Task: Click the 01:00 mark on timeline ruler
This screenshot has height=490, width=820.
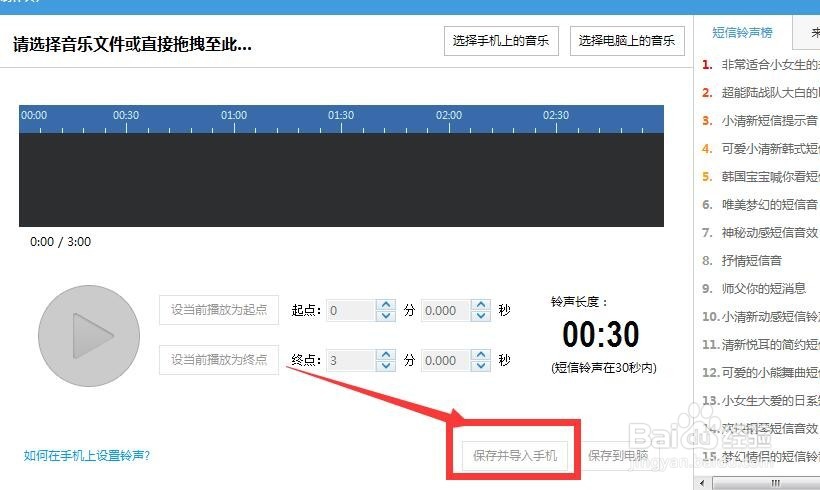Action: tap(234, 115)
